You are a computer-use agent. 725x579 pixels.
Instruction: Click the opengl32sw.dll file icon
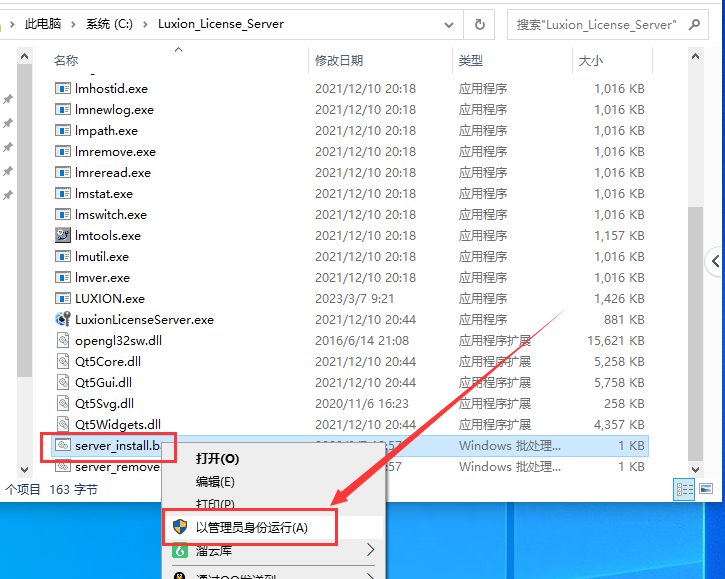coord(62,341)
